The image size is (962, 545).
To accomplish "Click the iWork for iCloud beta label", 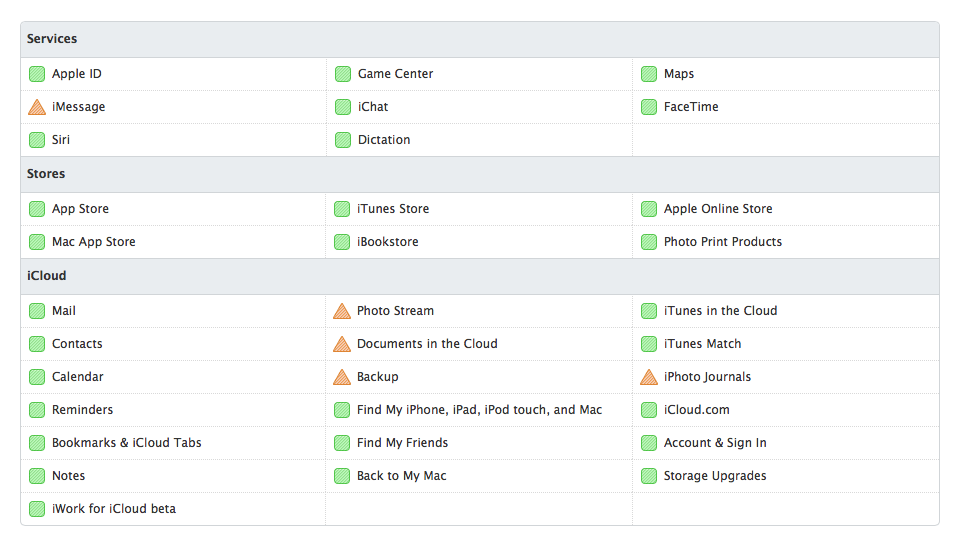I will pyautogui.click(x=114, y=509).
